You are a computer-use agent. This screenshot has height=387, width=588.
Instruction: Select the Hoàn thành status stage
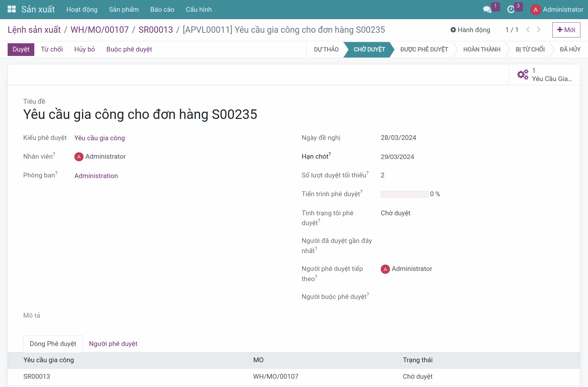pos(482,49)
